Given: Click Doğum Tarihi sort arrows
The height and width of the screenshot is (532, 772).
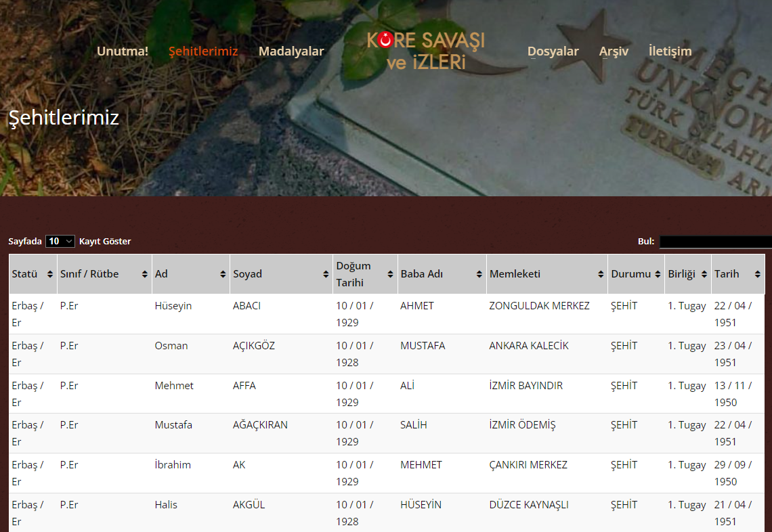Looking at the screenshot, I should tap(391, 274).
